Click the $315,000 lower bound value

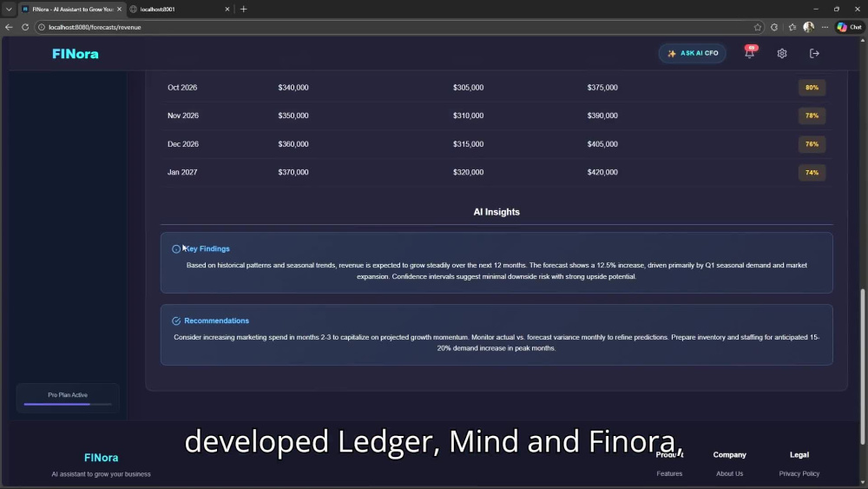469,144
